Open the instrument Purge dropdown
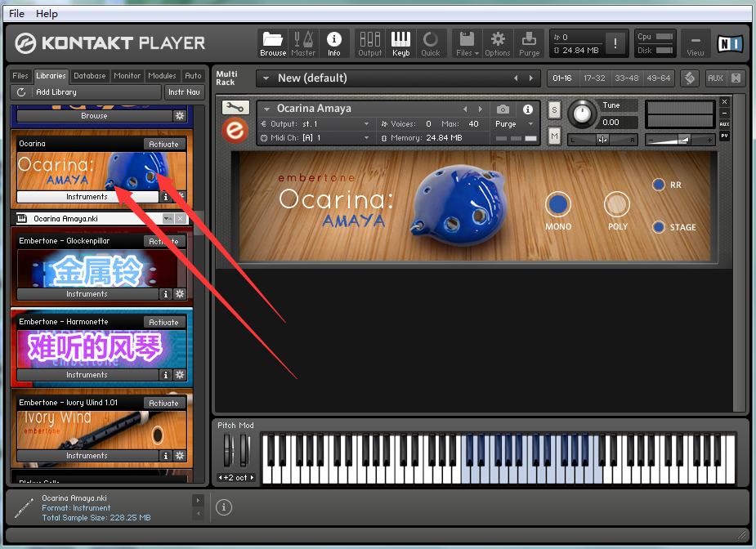756x549 pixels. (x=531, y=124)
